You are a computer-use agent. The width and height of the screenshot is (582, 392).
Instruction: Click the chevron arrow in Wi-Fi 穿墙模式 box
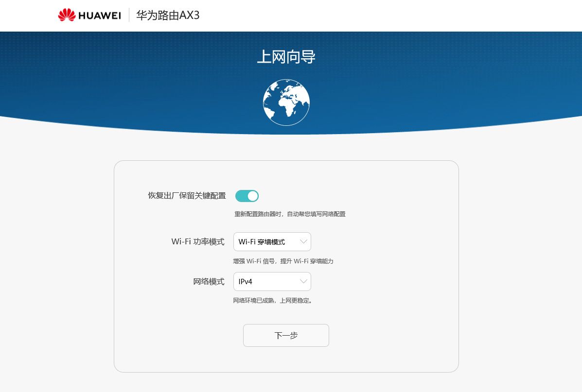tap(303, 241)
